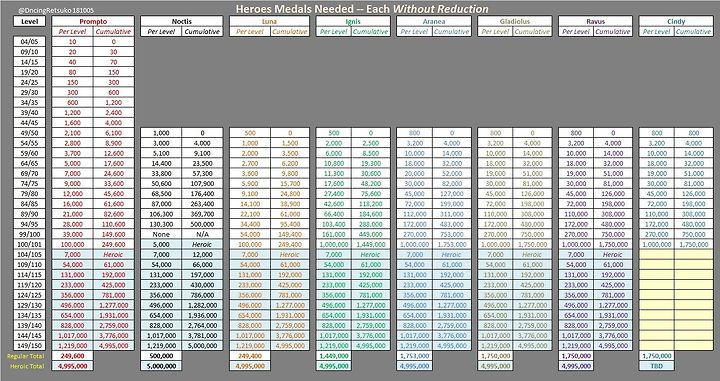This screenshot has width=720, height=381.
Task: Select Ignis per-level cell '161,000'
Action: click(334, 234)
